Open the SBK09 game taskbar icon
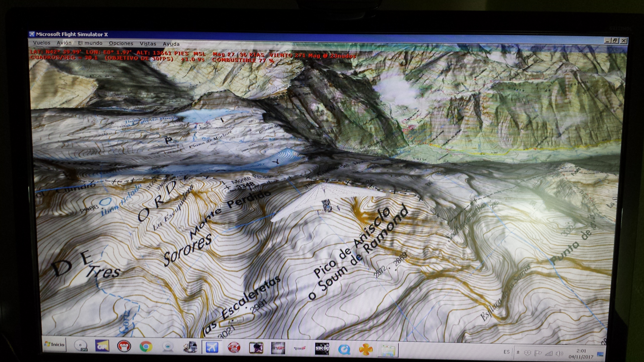The height and width of the screenshot is (362, 644). (322, 348)
